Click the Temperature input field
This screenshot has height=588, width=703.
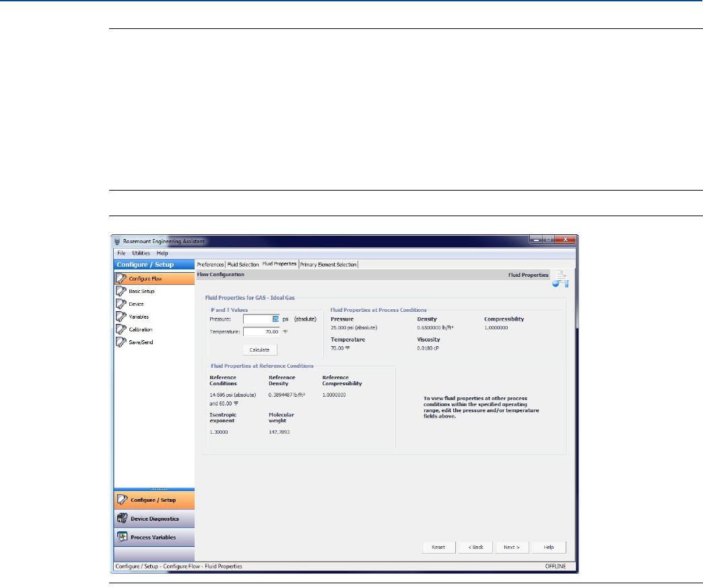point(261,332)
